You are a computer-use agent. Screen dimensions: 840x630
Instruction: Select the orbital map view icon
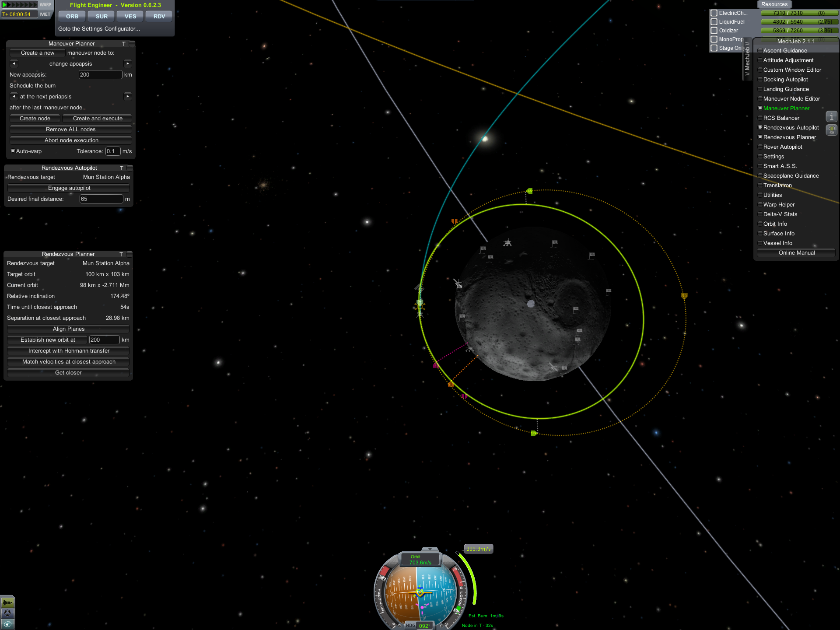(x=7, y=624)
